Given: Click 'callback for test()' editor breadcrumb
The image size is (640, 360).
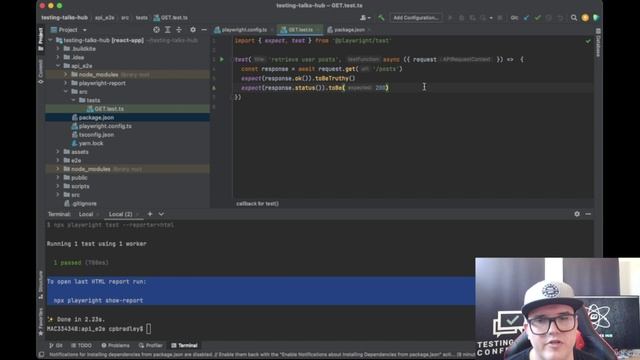Looking at the screenshot, I should (x=257, y=203).
